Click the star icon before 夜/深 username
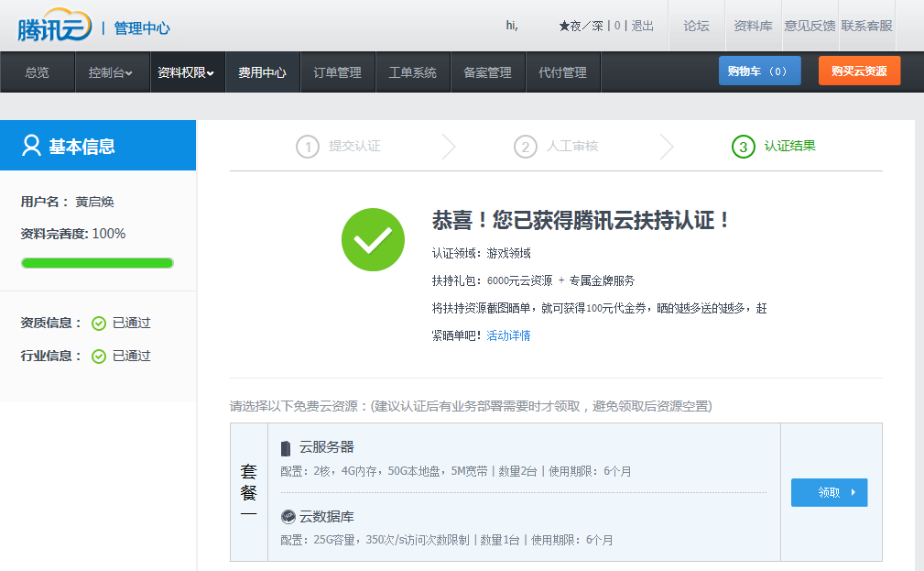 (564, 26)
